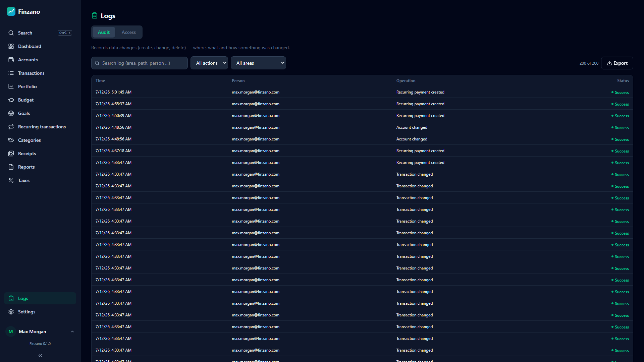The width and height of the screenshot is (644, 362).
Task: Open the Reports link in sidebar
Action: coord(40,167)
